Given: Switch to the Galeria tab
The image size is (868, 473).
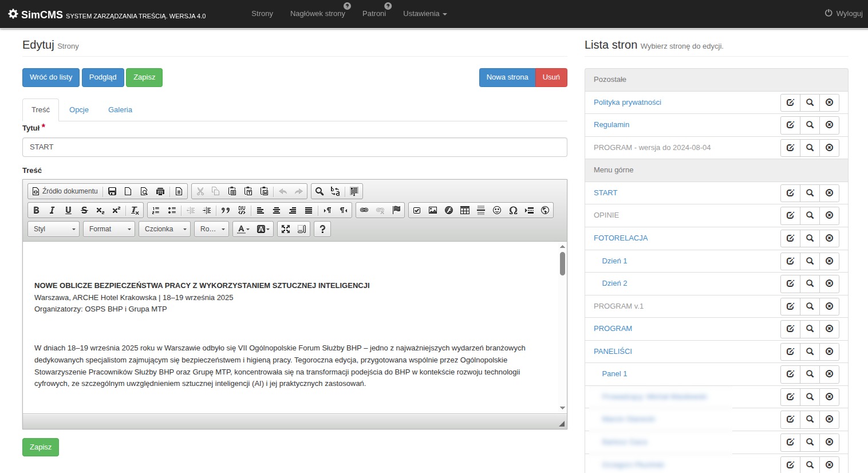Looking at the screenshot, I should (120, 110).
